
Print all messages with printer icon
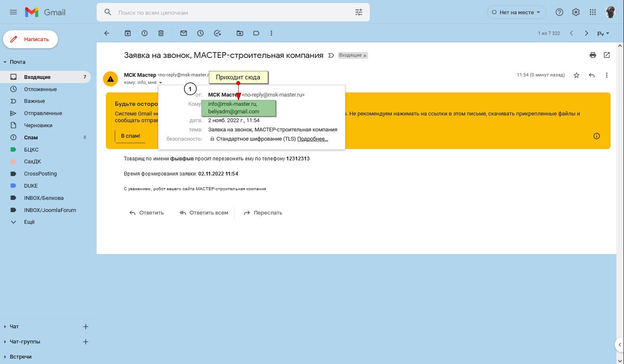[x=593, y=55]
